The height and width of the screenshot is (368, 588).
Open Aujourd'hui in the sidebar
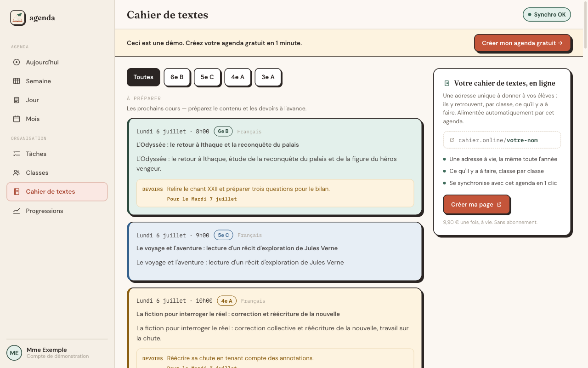pyautogui.click(x=57, y=62)
